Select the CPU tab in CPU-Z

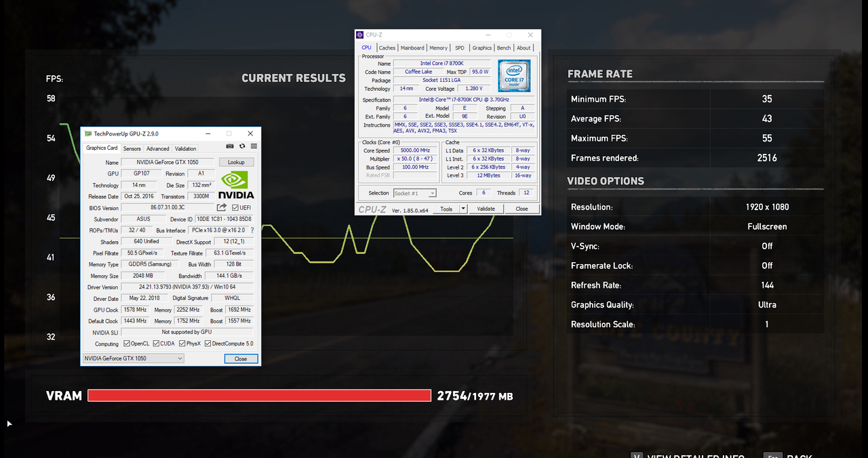[x=366, y=47]
